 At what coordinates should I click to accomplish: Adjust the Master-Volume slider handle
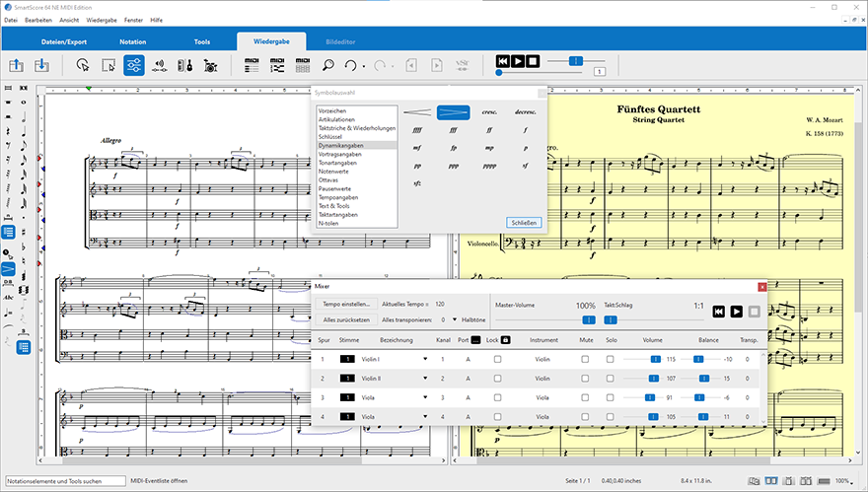588,319
